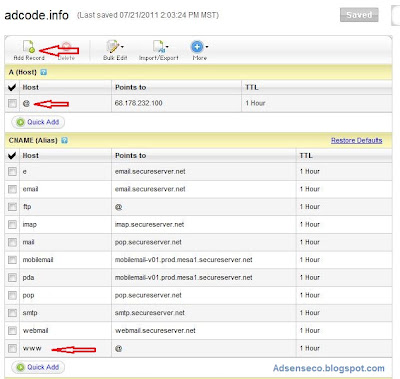Expand the Import/Export dropdown arrow
Viewport: 400px width, 379px height.
[167, 47]
